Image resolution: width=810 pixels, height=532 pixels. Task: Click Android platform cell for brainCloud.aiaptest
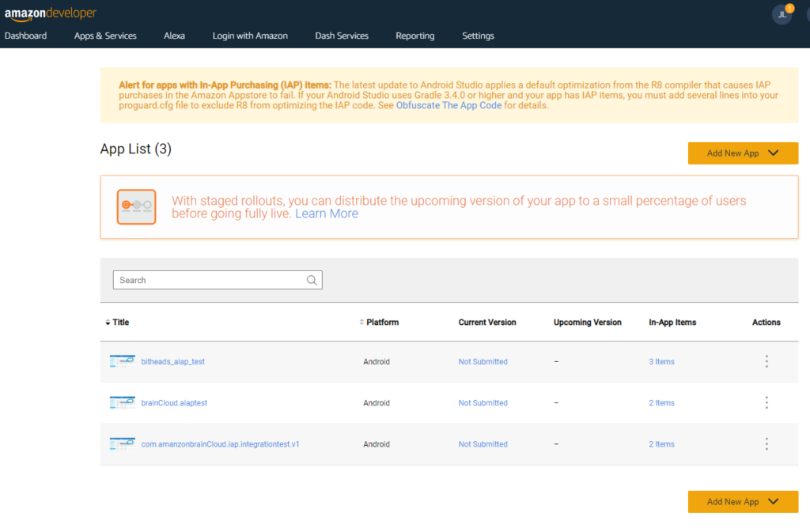tap(377, 403)
